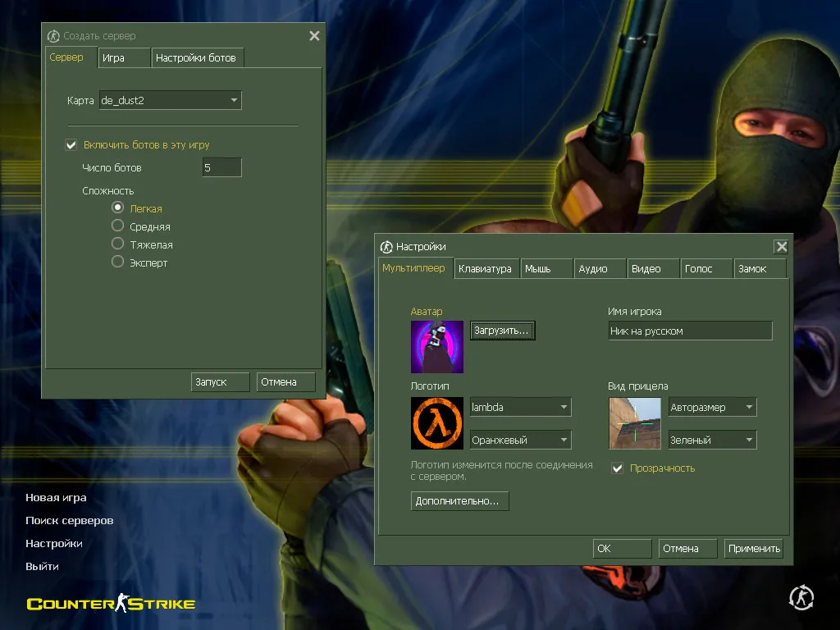The image size is (840, 630).
Task: Close the Настройки window
Action: click(782, 246)
